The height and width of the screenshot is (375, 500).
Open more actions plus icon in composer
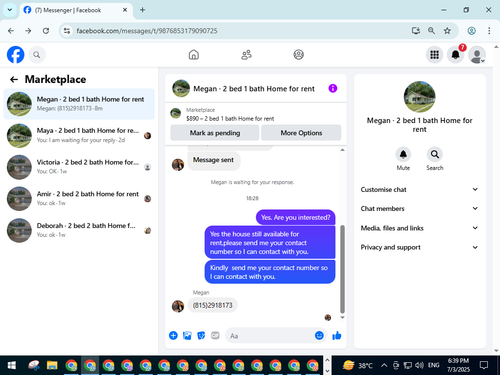pyautogui.click(x=173, y=336)
